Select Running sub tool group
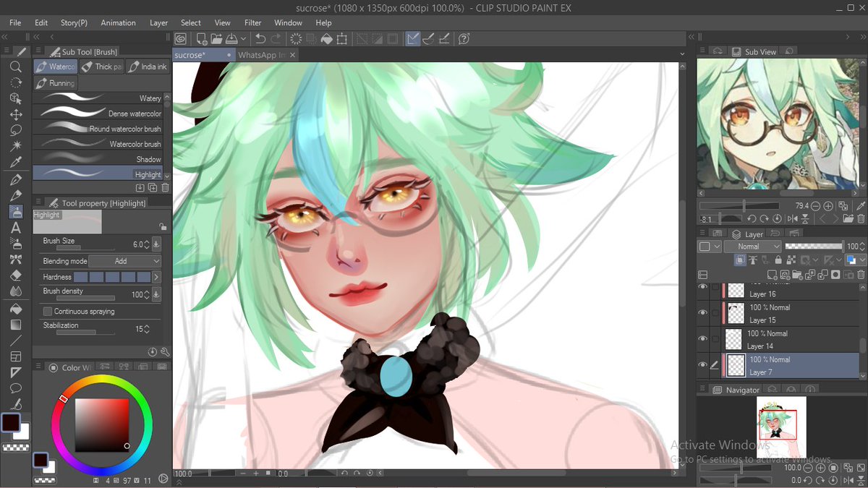 55,83
